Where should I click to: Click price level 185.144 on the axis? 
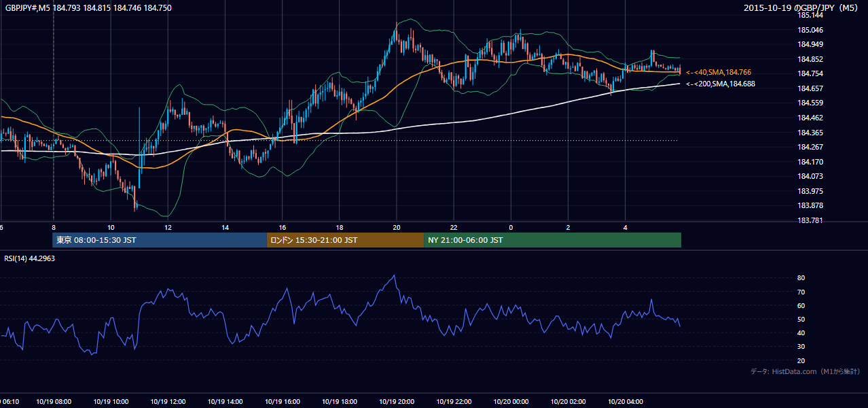810,15
